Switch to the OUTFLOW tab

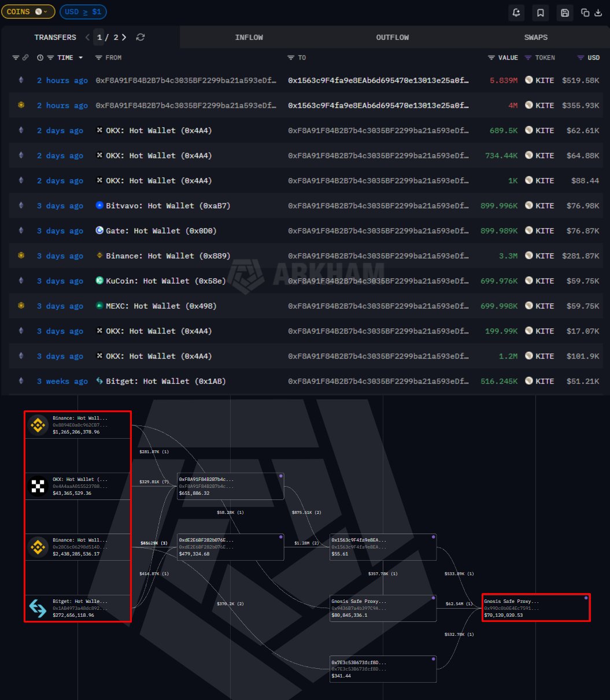[x=393, y=37]
